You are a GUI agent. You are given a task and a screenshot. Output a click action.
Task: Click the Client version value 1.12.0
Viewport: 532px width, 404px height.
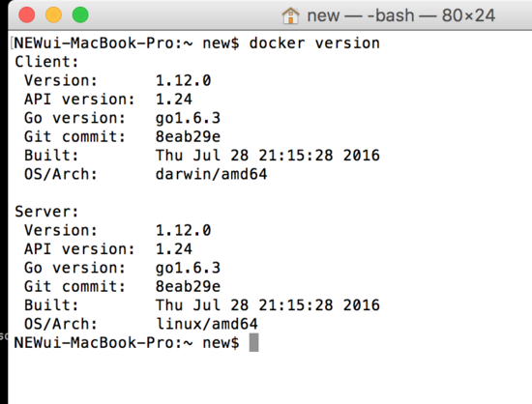pyautogui.click(x=183, y=80)
